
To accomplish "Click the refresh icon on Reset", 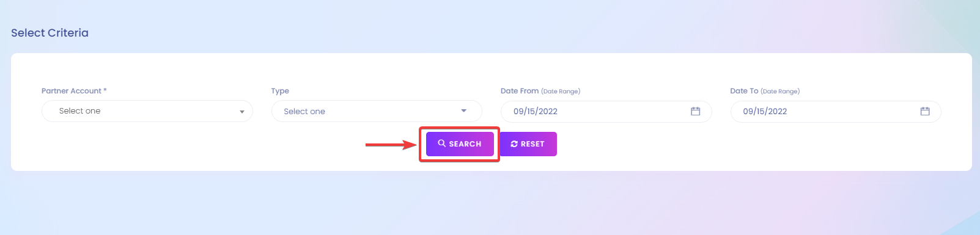I will tap(514, 144).
